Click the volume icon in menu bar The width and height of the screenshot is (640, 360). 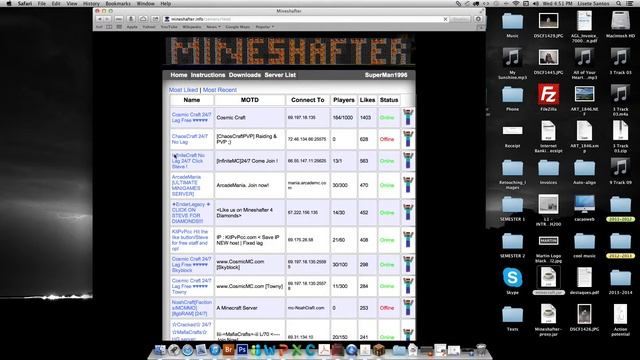point(536,3)
